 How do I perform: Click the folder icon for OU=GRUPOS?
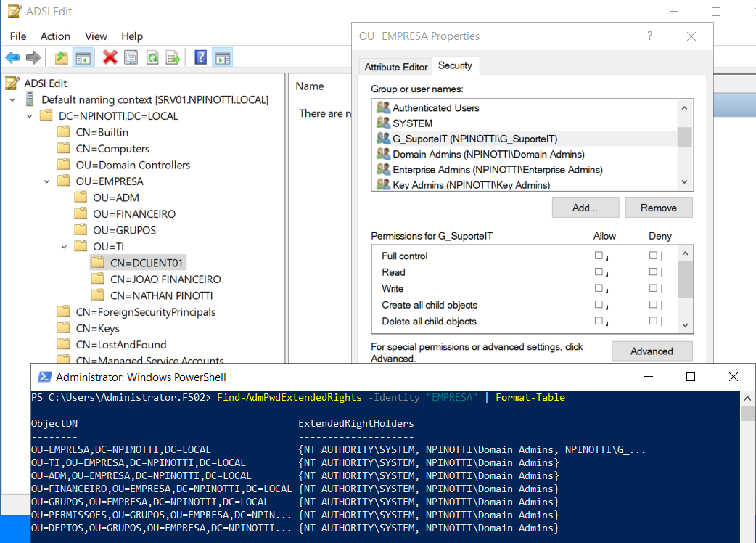point(81,229)
